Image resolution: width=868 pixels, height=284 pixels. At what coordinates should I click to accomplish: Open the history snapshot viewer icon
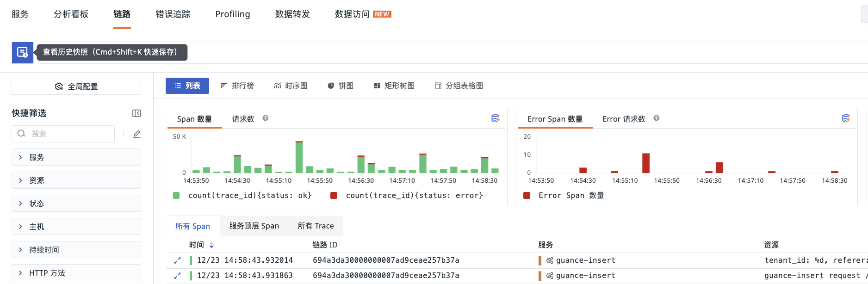pos(22,52)
